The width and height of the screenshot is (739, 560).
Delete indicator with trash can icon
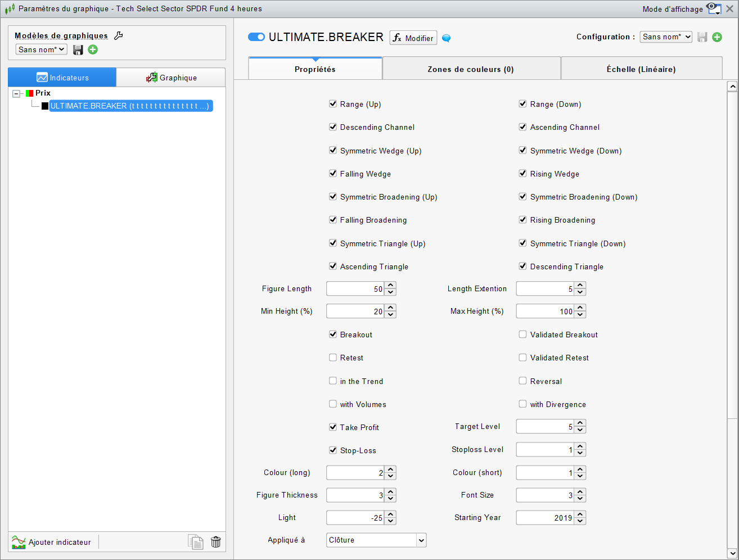215,541
